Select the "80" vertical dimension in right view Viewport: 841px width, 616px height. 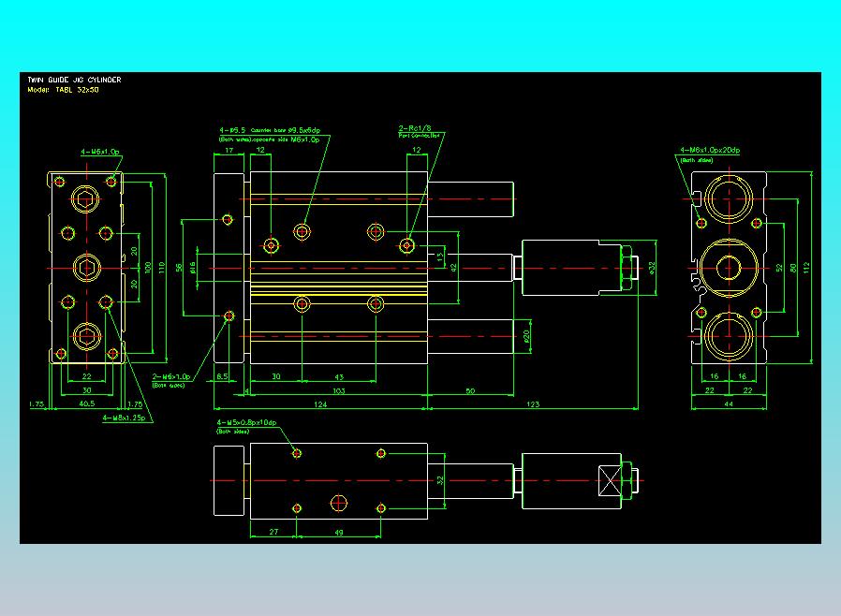point(793,268)
